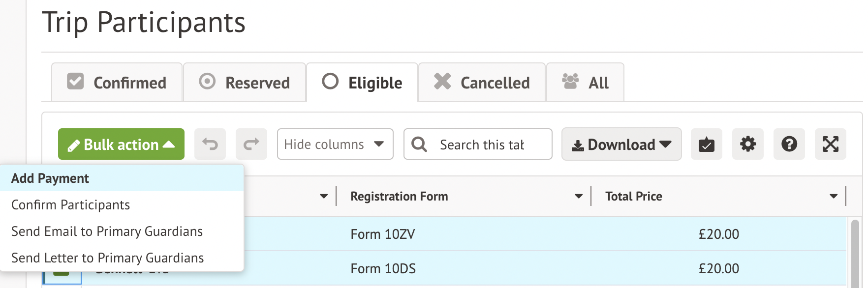Select Confirm Participants menu option
Screen dimensions: 868x288
click(70, 205)
